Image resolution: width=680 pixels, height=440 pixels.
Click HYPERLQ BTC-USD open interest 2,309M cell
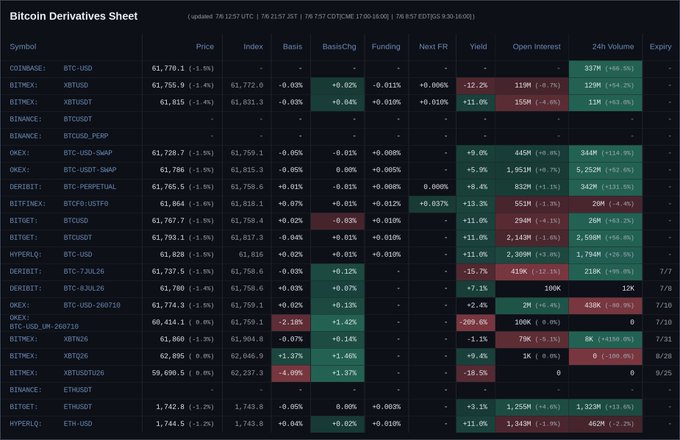532,254
